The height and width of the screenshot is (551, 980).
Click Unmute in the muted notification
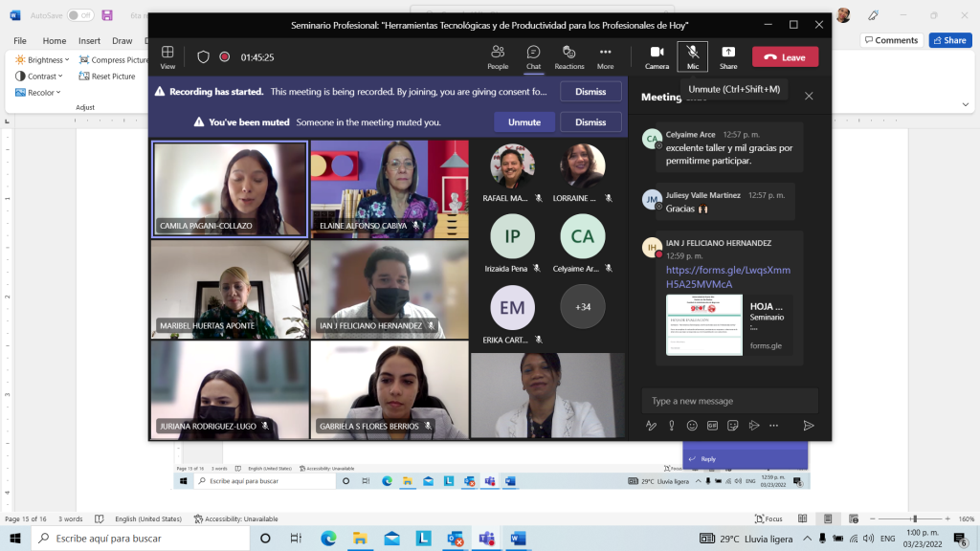click(523, 121)
